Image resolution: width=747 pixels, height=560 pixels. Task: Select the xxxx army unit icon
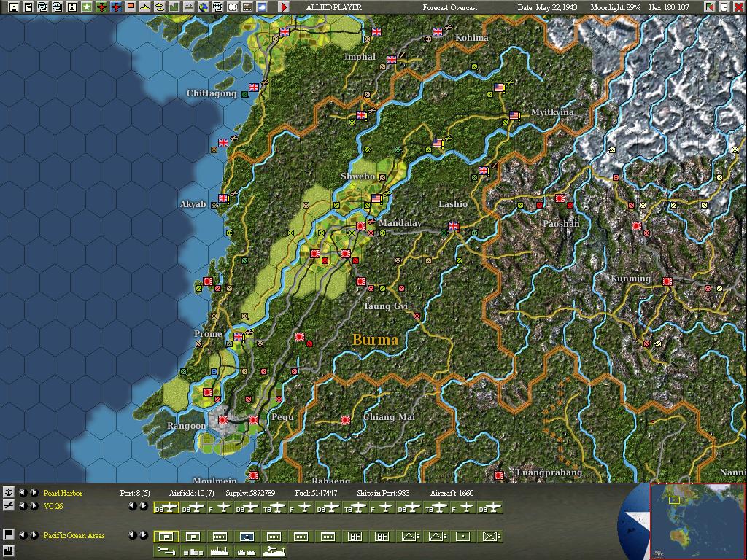point(220,537)
